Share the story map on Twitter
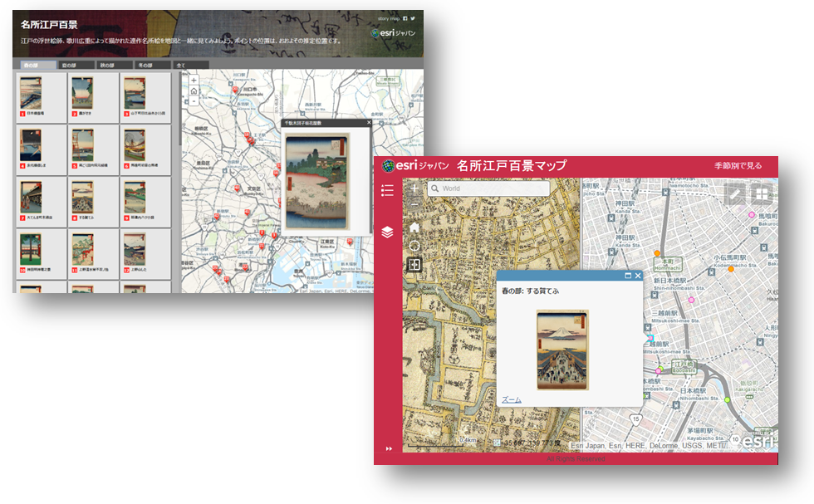The width and height of the screenshot is (814, 504). [413, 17]
